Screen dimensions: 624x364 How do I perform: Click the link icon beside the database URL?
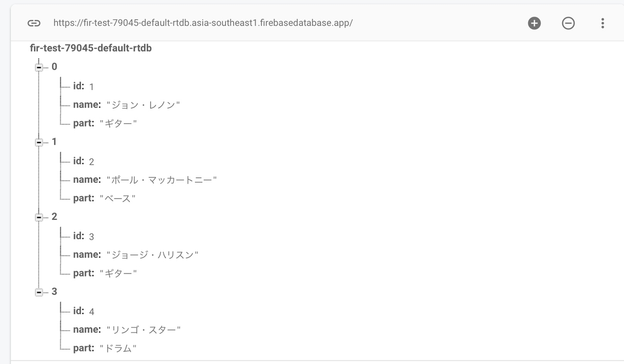click(33, 23)
